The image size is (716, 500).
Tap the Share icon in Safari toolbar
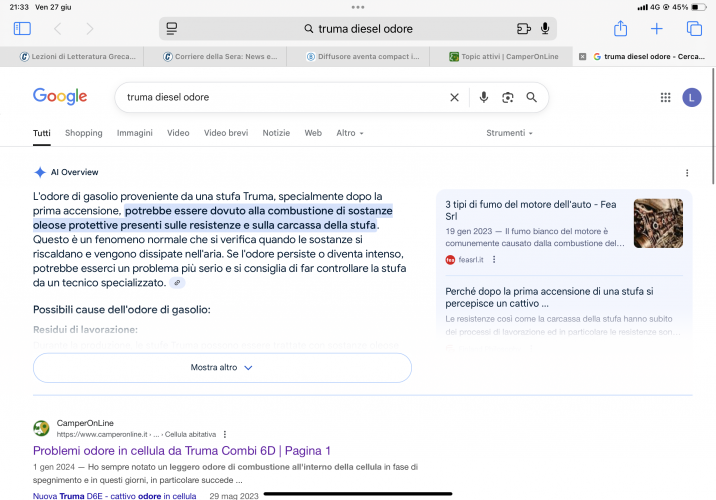click(620, 29)
